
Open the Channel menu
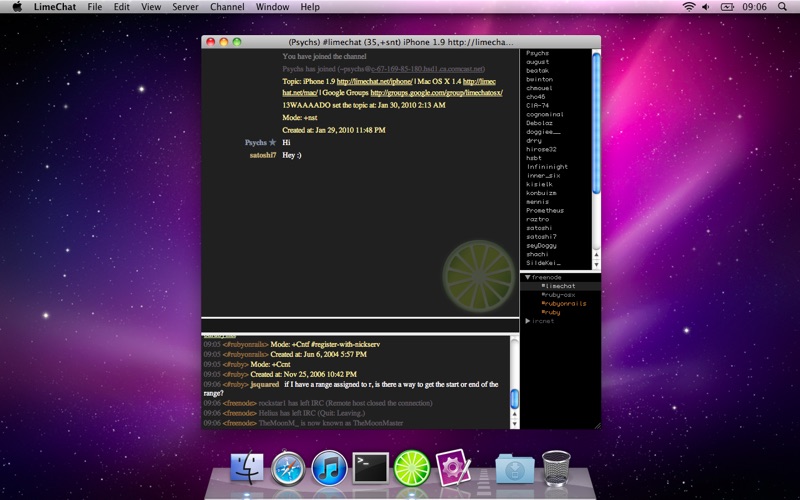[x=227, y=7]
